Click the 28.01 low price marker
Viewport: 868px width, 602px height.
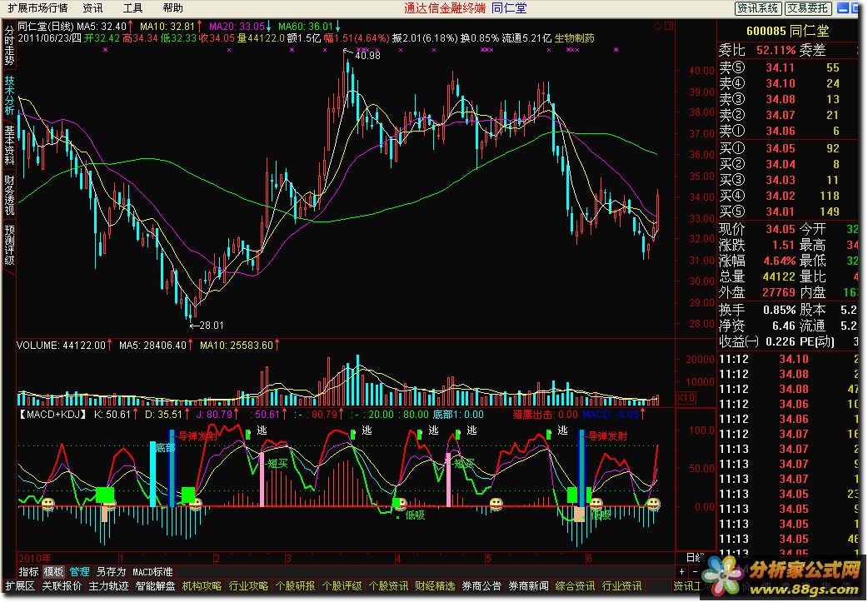click(212, 326)
